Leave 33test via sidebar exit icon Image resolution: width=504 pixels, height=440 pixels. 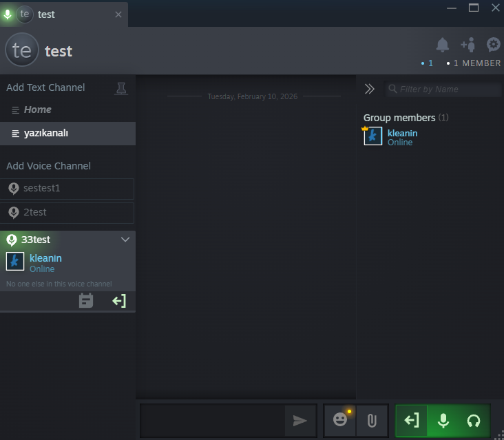[119, 301]
